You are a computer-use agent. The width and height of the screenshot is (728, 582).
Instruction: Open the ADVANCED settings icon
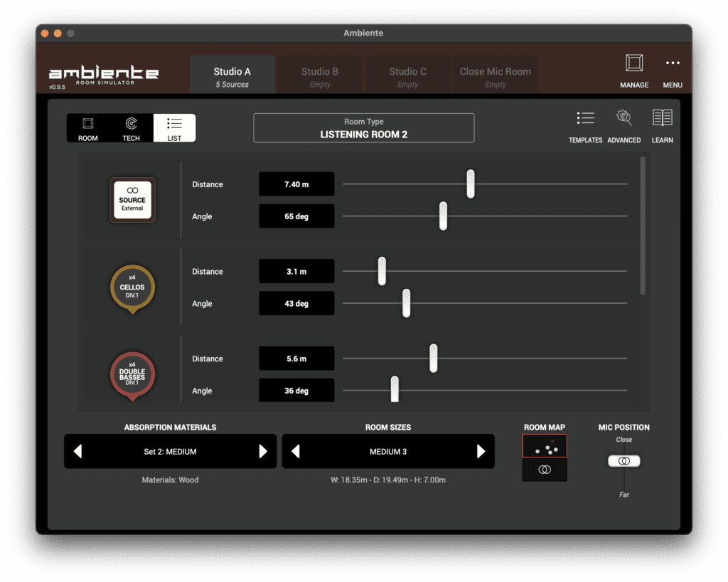(623, 125)
